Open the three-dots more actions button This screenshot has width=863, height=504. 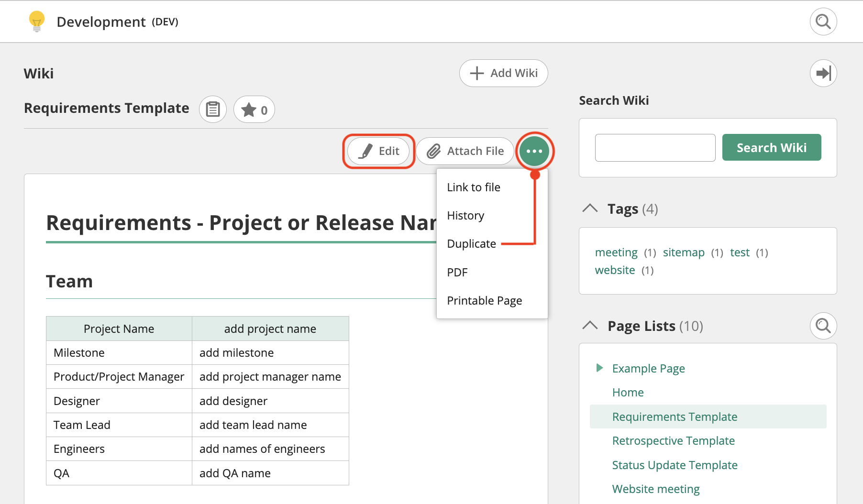534,151
